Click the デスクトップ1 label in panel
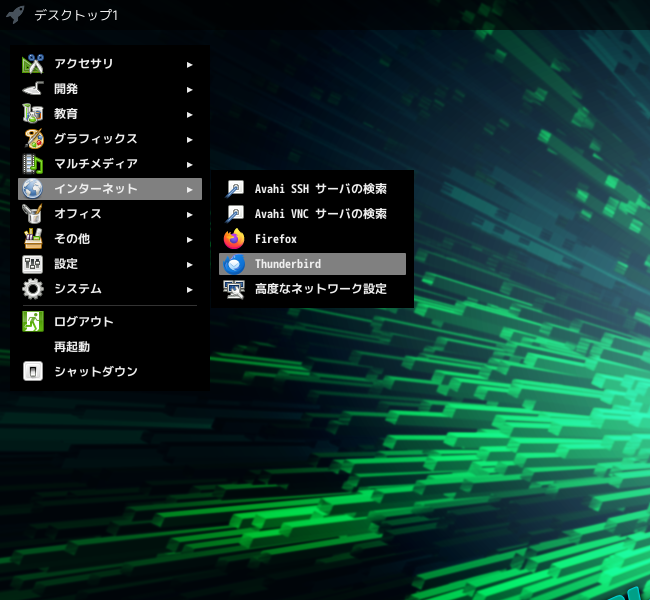This screenshot has width=650, height=600. 76,15
